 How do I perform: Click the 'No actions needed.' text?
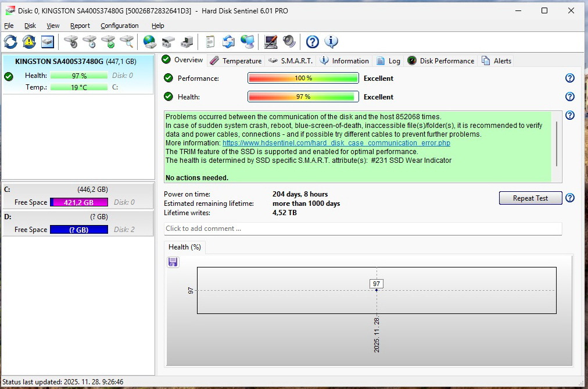[x=197, y=178]
